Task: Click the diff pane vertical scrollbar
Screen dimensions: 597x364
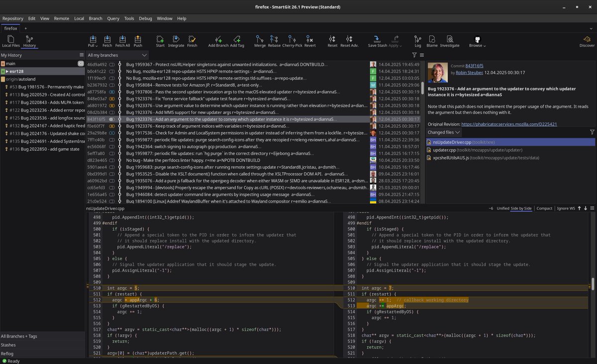Action: [593, 283]
